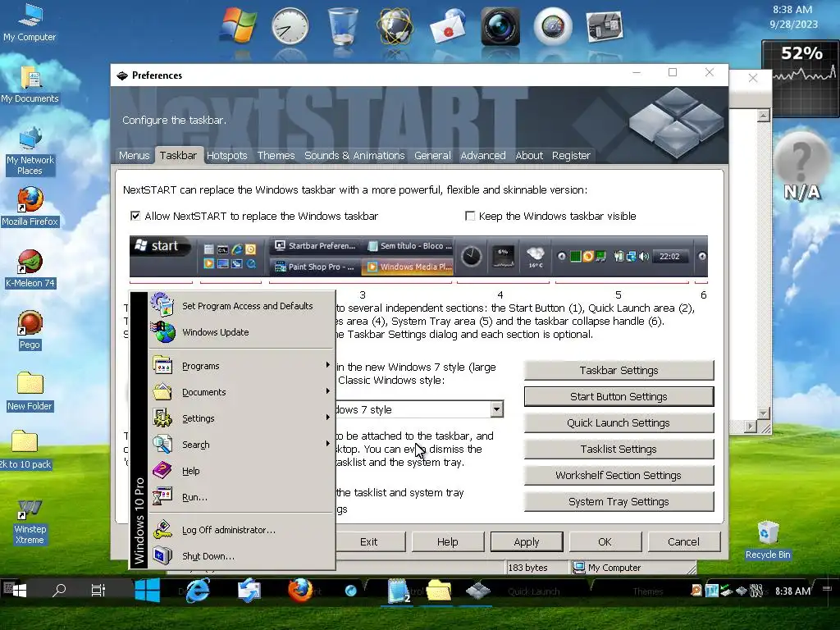Open My Documents desktop icon
Viewport: 840px width, 630px height.
pos(30,84)
